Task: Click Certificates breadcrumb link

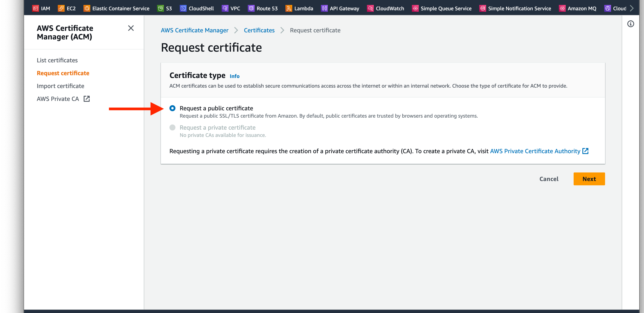Action: click(x=259, y=30)
